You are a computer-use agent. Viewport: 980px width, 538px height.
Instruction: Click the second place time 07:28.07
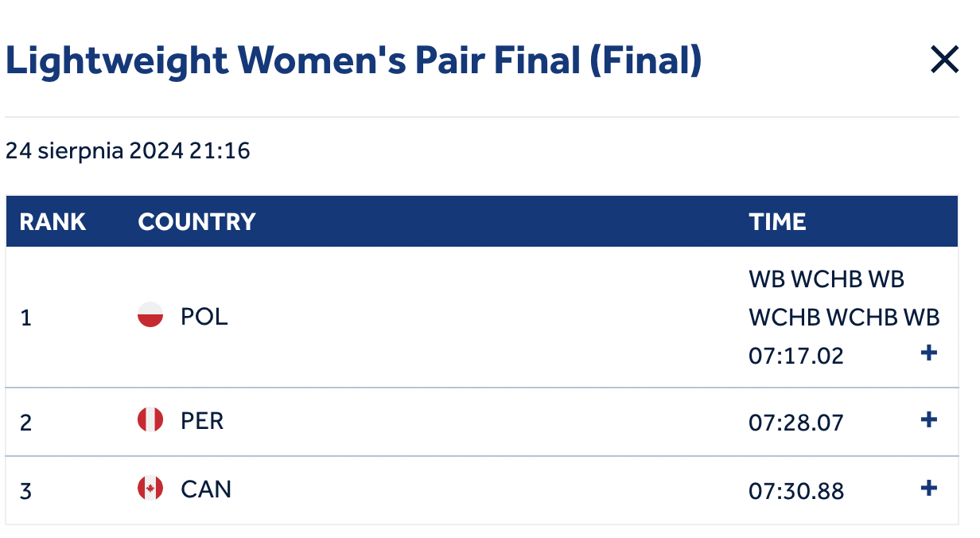coord(796,422)
